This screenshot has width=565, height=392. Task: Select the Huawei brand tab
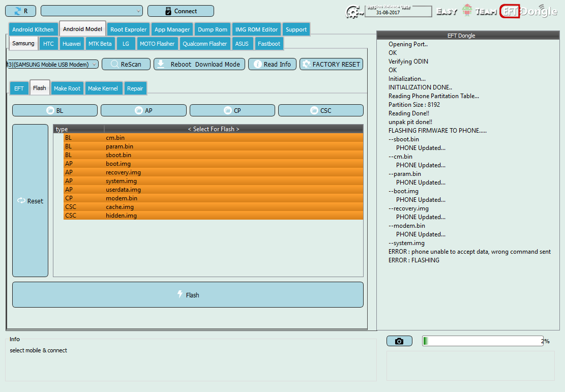[x=71, y=44]
